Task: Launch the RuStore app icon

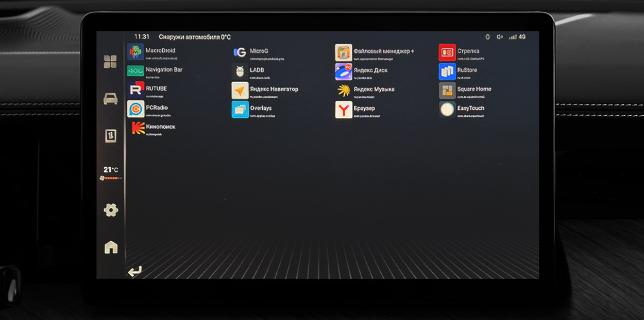Action: (x=447, y=72)
